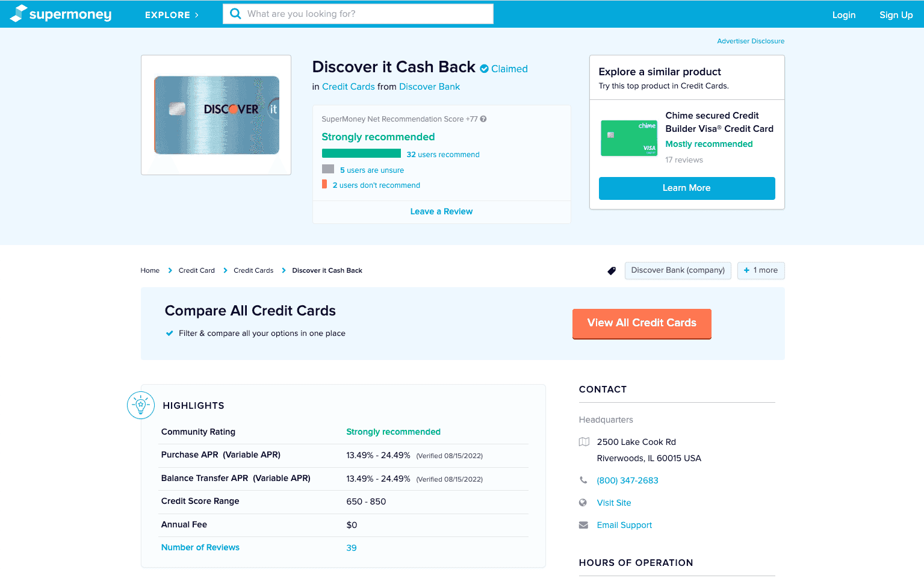Click the Discover it Cash Back breadcrumb
Screen dimensions: 924x587
coord(327,270)
